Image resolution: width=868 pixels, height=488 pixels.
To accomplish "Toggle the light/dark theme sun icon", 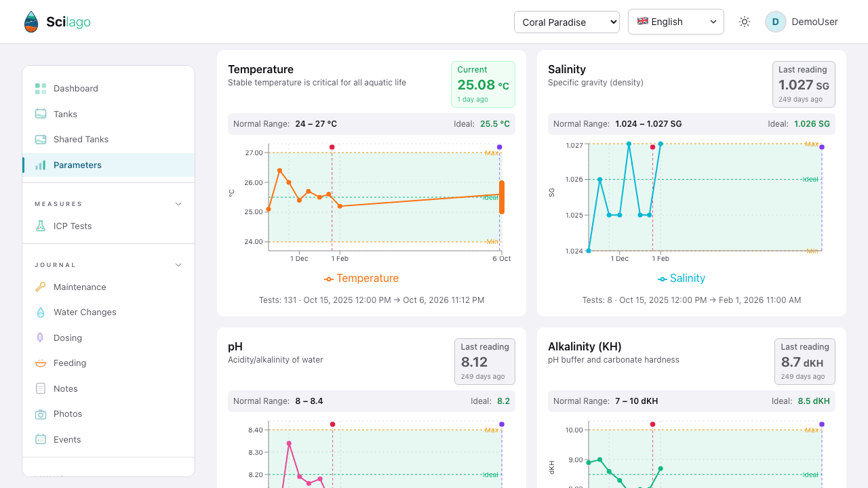I will [x=745, y=22].
